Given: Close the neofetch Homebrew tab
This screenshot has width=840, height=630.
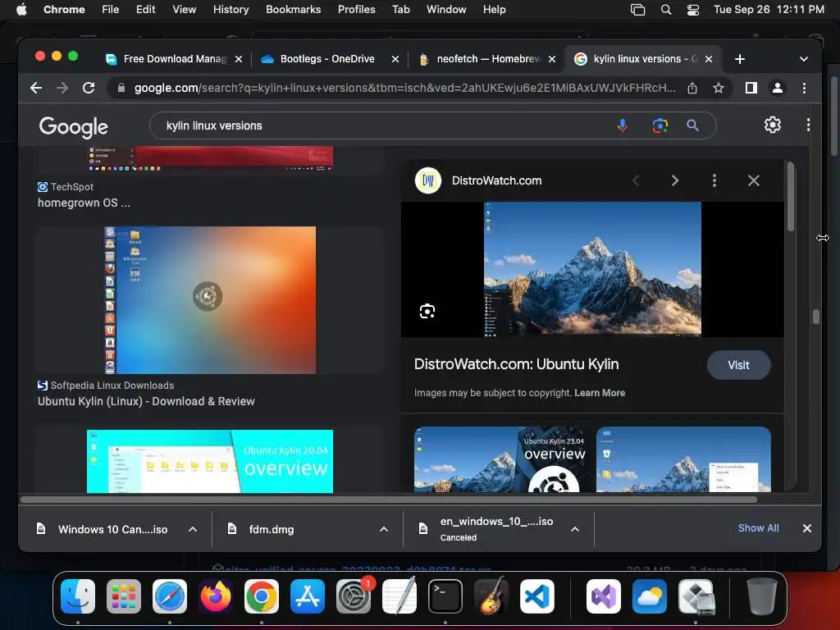Looking at the screenshot, I should [552, 59].
